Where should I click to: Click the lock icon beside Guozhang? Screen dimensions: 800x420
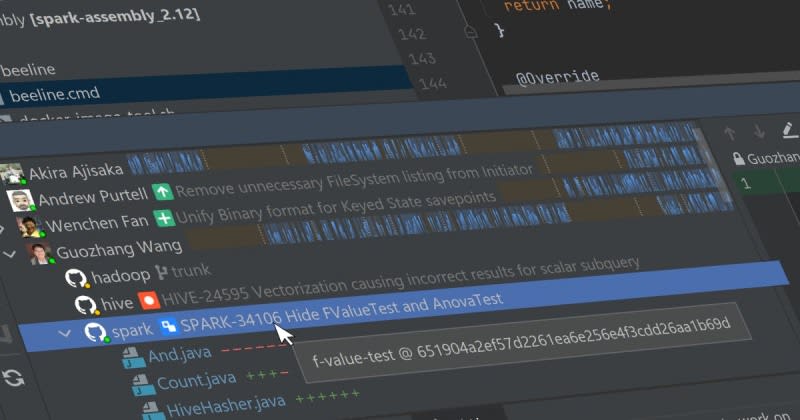738,158
